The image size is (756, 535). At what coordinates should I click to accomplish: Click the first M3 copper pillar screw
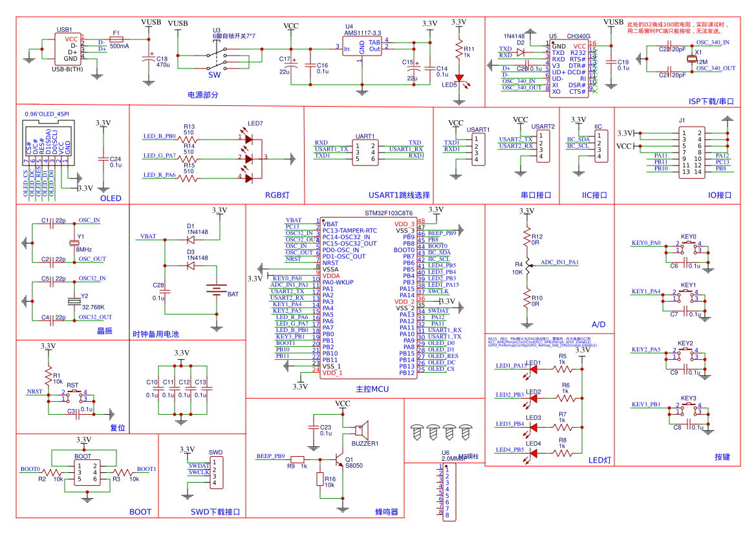coord(416,432)
